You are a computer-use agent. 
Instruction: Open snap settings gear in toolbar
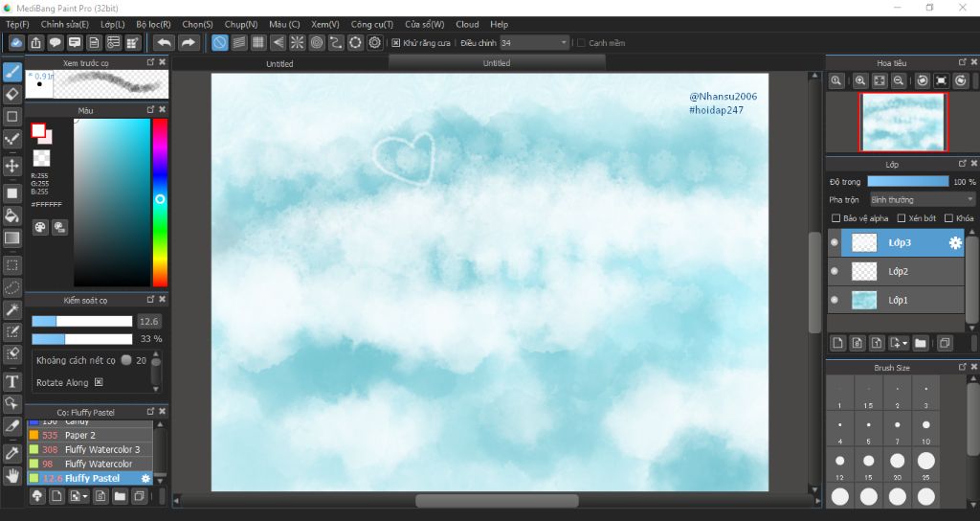(375, 42)
